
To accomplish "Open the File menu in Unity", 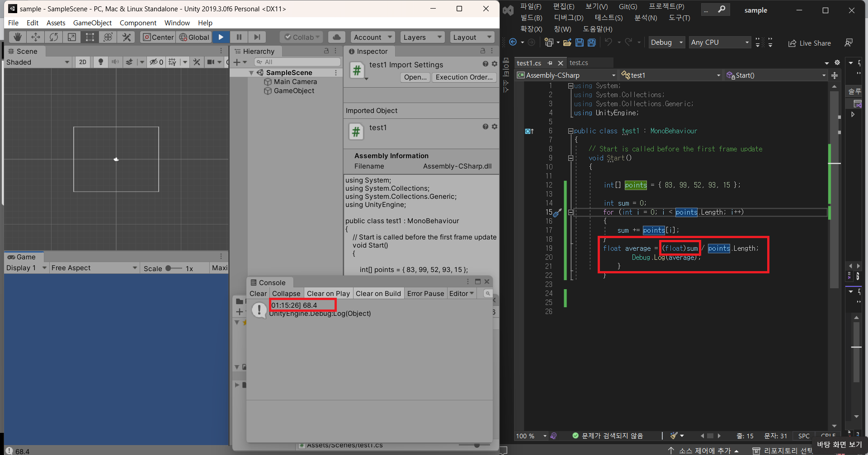I will [x=13, y=23].
